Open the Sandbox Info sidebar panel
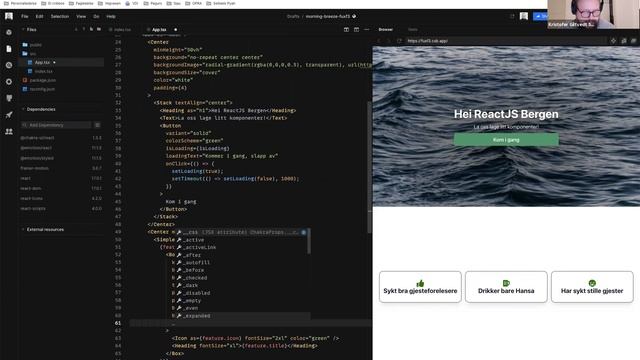Viewport: 640px width, 360px height. [x=9, y=32]
